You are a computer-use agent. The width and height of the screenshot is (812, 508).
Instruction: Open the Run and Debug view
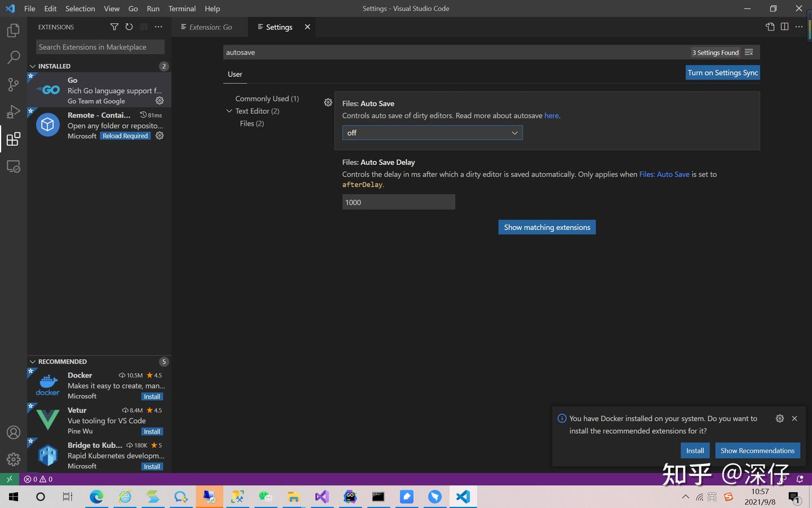[x=13, y=111]
